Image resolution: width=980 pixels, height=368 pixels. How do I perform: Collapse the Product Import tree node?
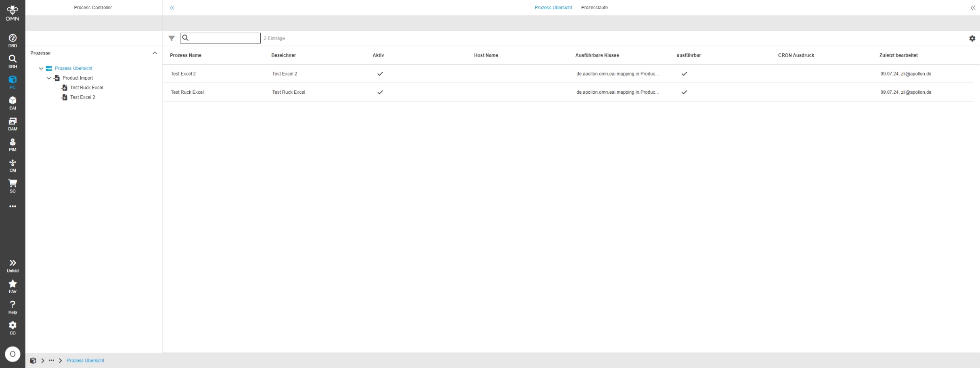[x=49, y=78]
